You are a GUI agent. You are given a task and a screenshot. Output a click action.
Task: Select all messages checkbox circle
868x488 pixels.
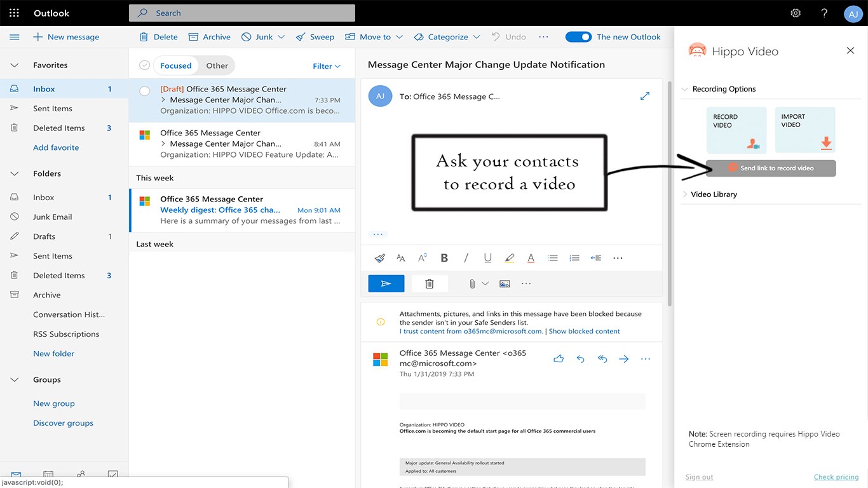145,65
